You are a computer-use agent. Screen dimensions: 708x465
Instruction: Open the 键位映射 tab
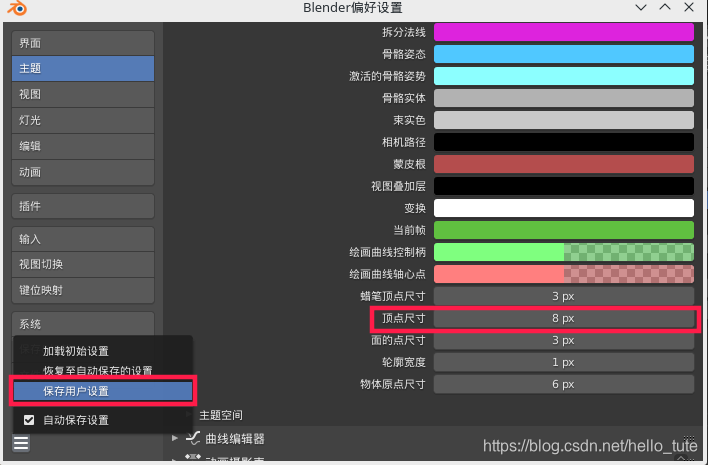(83, 290)
